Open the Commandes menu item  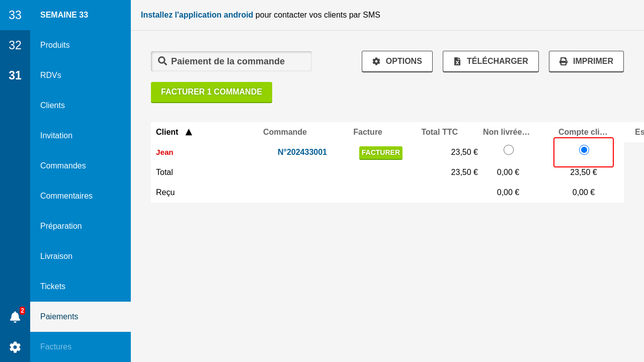[x=63, y=166]
